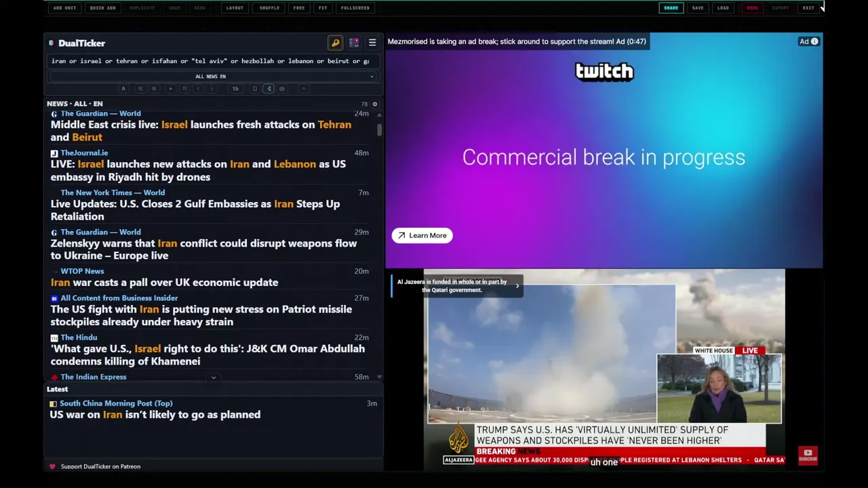Open the DualTicker hamburger menu
The width and height of the screenshot is (868, 488).
tap(372, 43)
